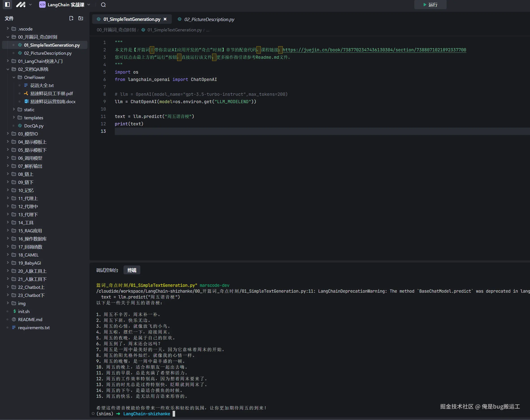Expand the 01_LangChain快速入门 folder

point(40,61)
